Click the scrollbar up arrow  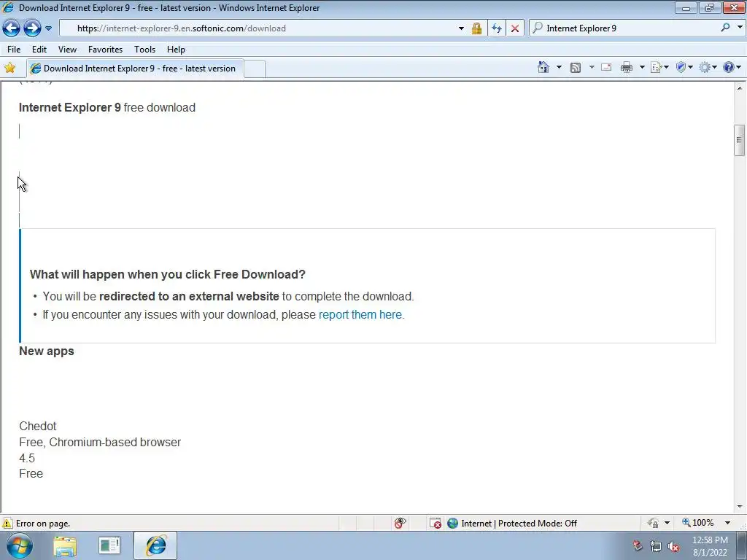coord(740,88)
